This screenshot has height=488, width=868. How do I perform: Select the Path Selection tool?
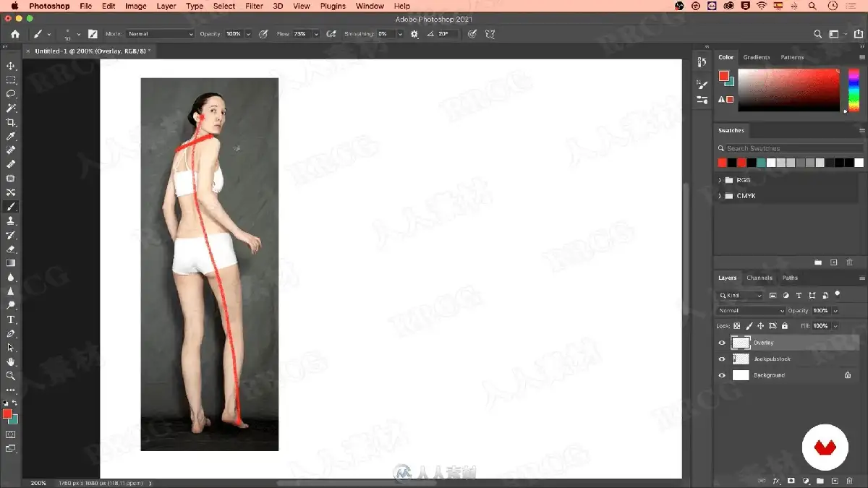pyautogui.click(x=11, y=348)
